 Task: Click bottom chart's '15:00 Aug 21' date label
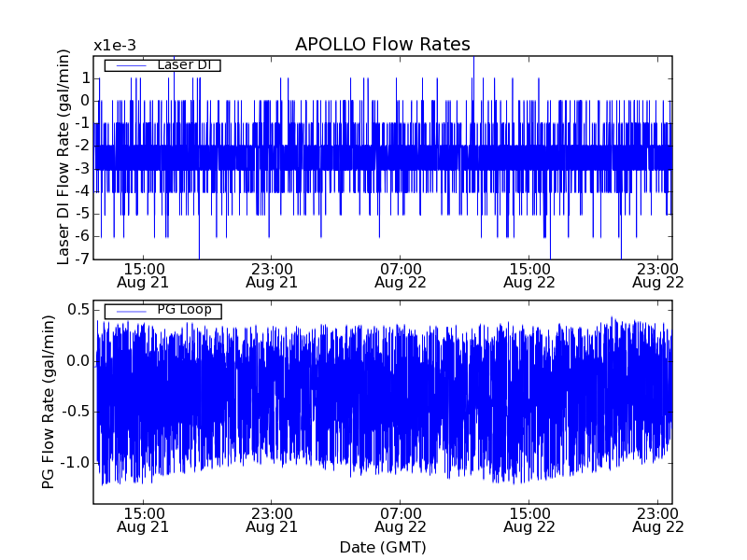point(143,520)
